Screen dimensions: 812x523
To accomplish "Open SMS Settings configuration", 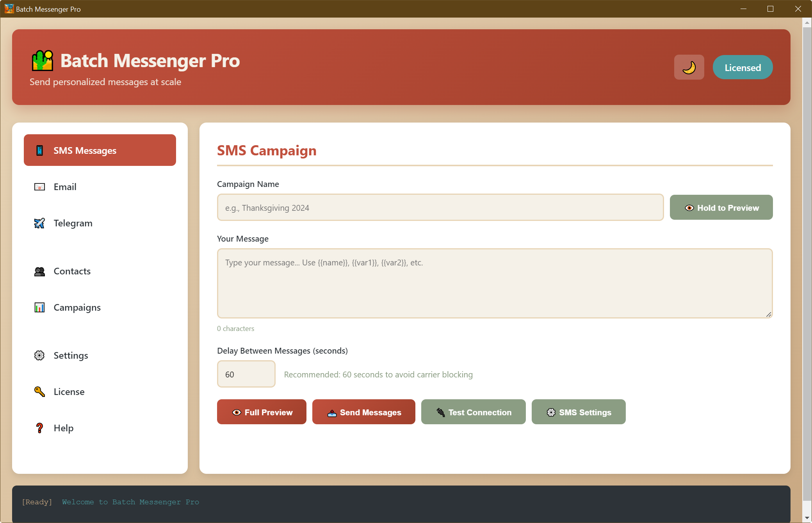I will (x=578, y=412).
